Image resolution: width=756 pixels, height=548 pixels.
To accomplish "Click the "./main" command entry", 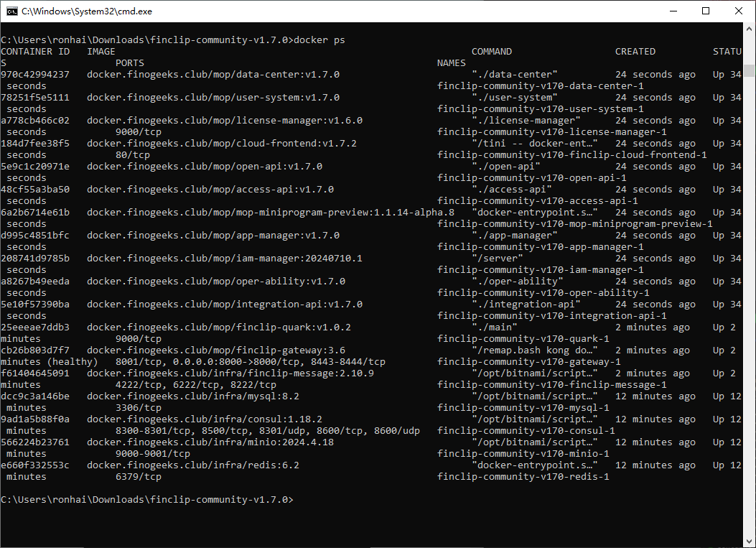I will click(495, 328).
